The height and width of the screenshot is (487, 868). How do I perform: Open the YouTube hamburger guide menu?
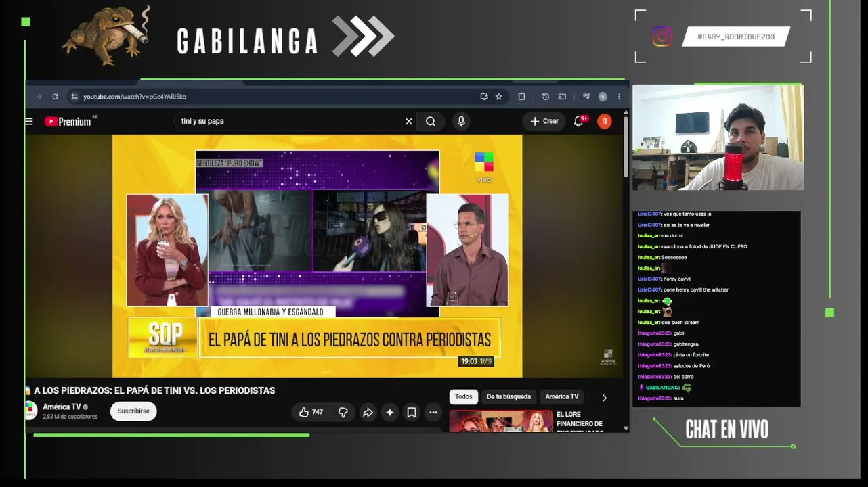coord(28,122)
